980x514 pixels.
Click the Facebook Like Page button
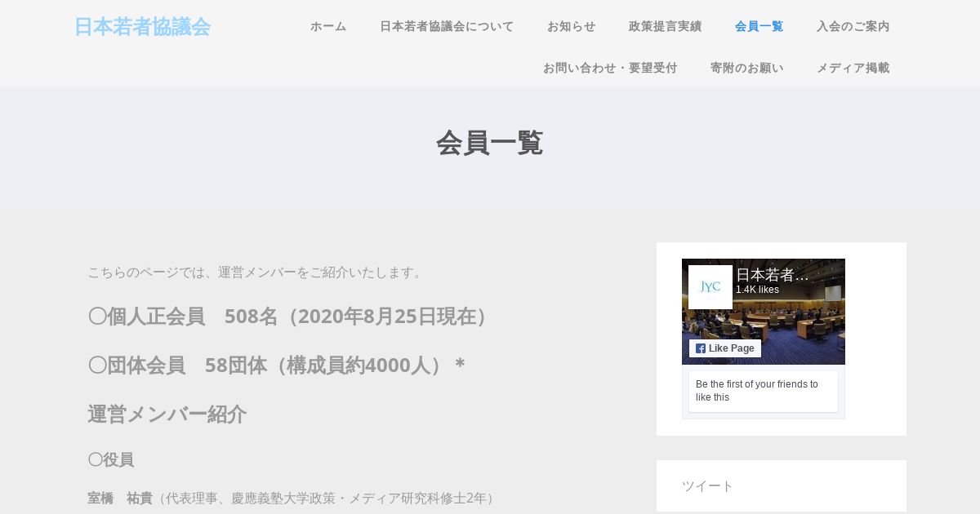click(725, 348)
